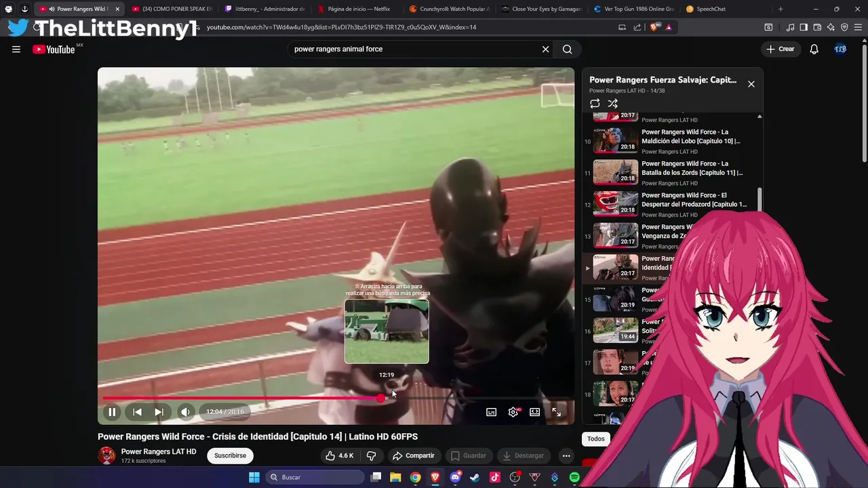
Task: Click the channel avatar below the video title
Action: [106, 455]
